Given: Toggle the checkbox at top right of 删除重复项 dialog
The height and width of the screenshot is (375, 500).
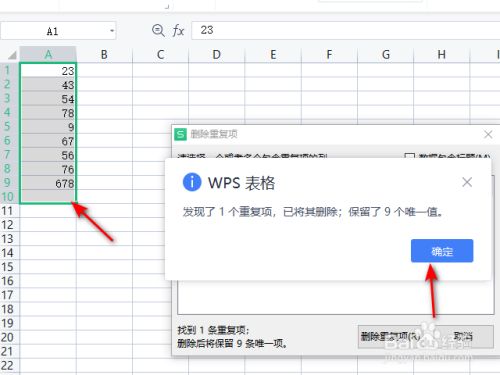Looking at the screenshot, I should click(x=409, y=156).
